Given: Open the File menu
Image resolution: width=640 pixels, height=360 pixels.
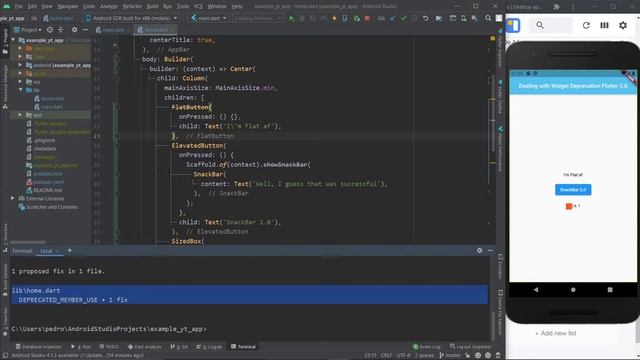Looking at the screenshot, I should (18, 6).
